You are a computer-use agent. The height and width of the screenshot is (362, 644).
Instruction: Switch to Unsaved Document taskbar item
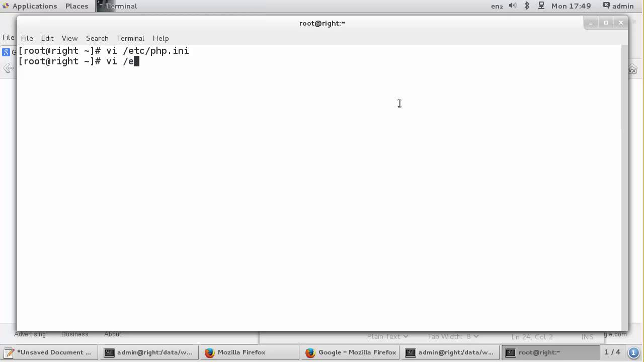click(x=48, y=352)
